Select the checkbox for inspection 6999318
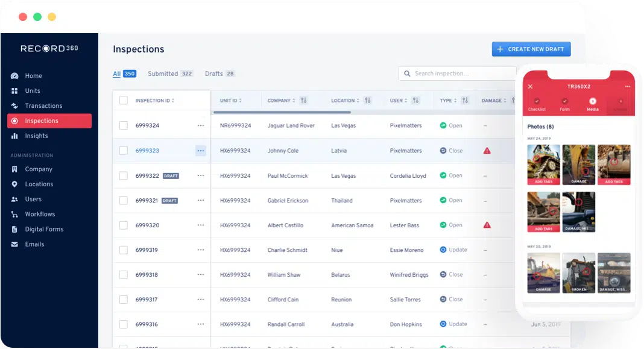This screenshot has height=349, width=644. tap(124, 275)
